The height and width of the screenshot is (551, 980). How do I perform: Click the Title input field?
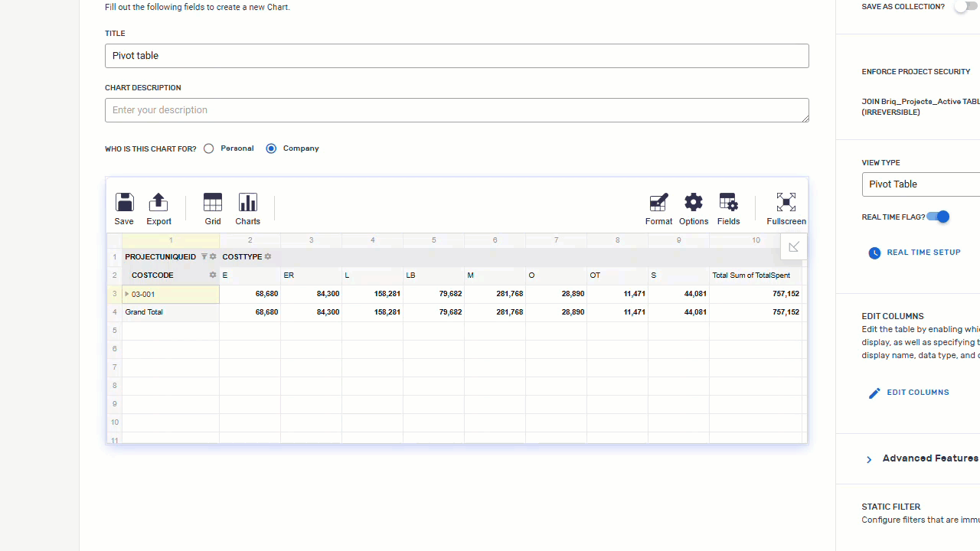(x=457, y=56)
